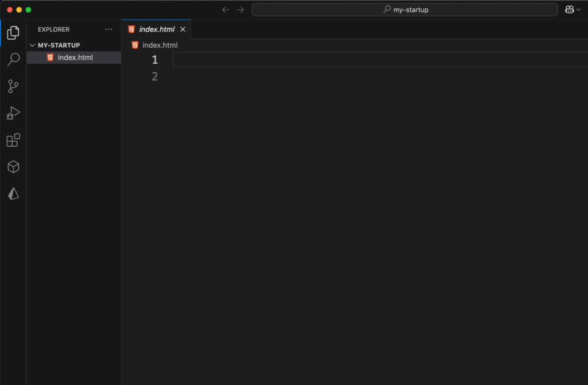Screen dimensions: 588x385
Task: Open the Run and Debug view
Action: coord(13,113)
